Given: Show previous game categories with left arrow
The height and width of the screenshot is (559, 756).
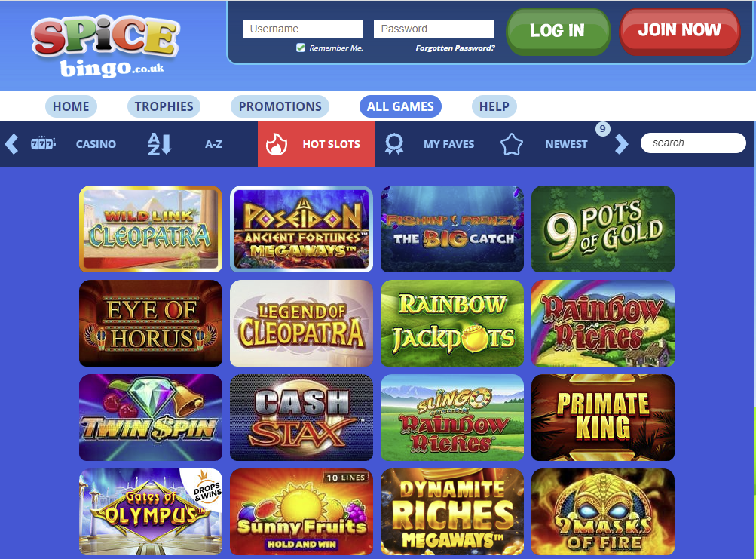Looking at the screenshot, I should click(x=11, y=144).
